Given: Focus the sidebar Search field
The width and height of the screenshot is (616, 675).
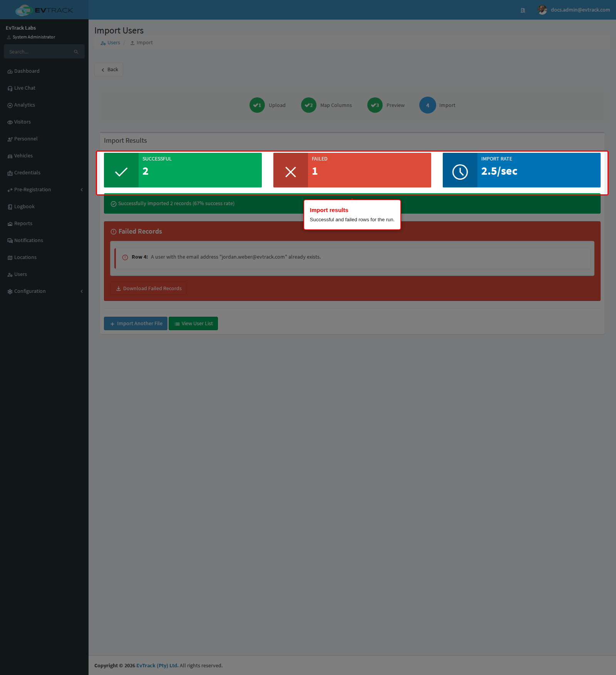Looking at the screenshot, I should pyautogui.click(x=44, y=52).
